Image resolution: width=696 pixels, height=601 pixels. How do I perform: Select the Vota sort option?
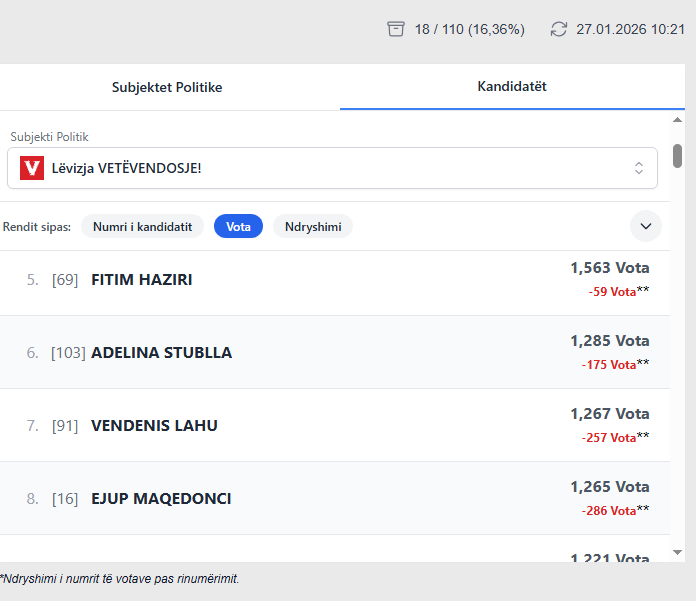(238, 227)
